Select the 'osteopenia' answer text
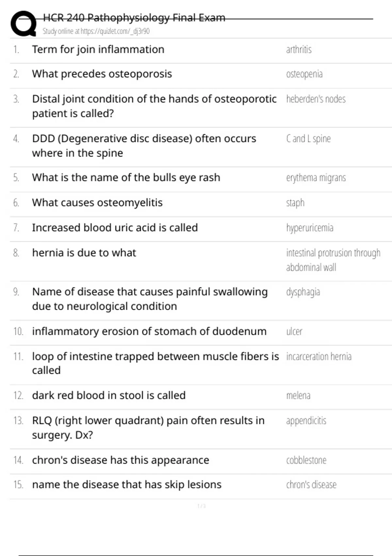This screenshot has height=556, width=392. (304, 74)
